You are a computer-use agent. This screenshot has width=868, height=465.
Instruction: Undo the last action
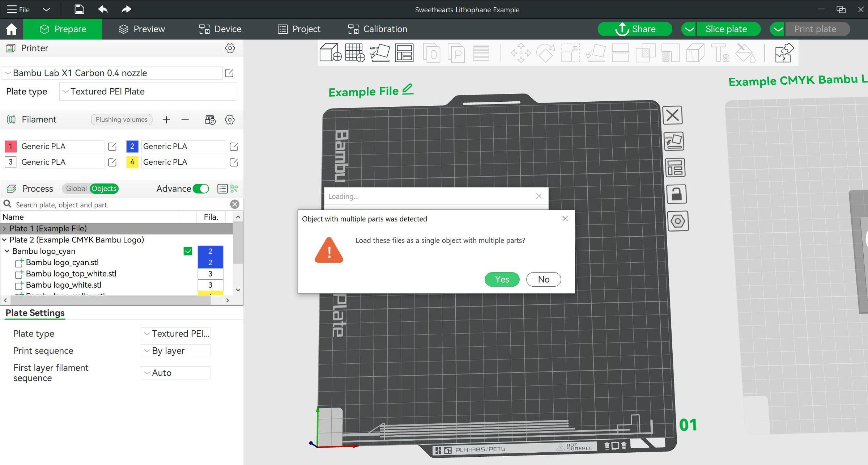click(x=103, y=9)
